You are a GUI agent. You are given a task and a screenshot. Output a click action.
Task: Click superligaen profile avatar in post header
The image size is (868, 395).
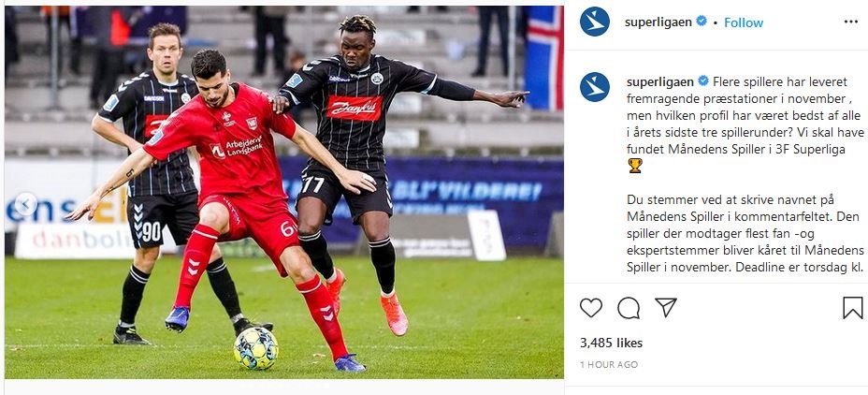[x=595, y=22]
